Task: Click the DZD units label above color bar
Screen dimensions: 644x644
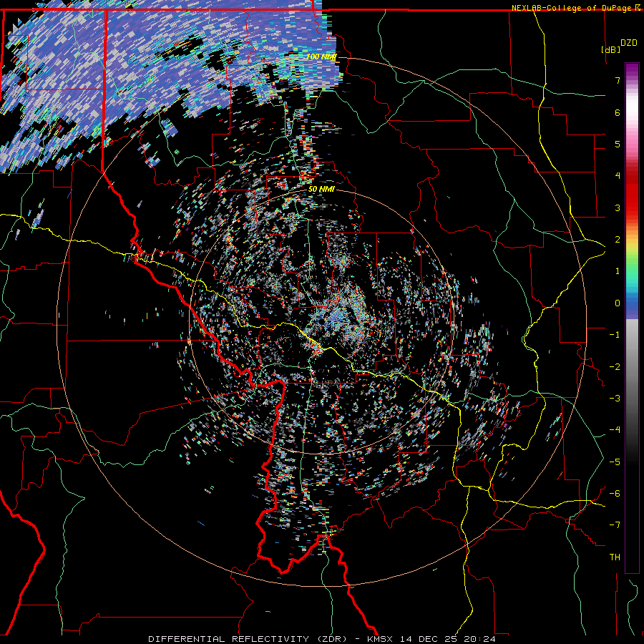Action: (x=628, y=43)
